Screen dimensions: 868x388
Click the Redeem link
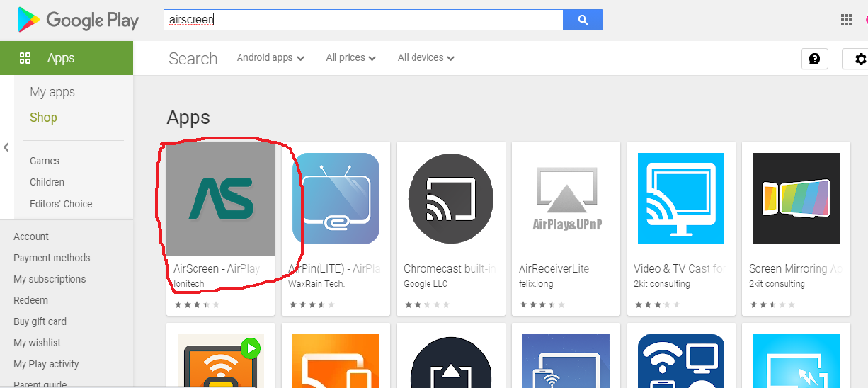[30, 300]
